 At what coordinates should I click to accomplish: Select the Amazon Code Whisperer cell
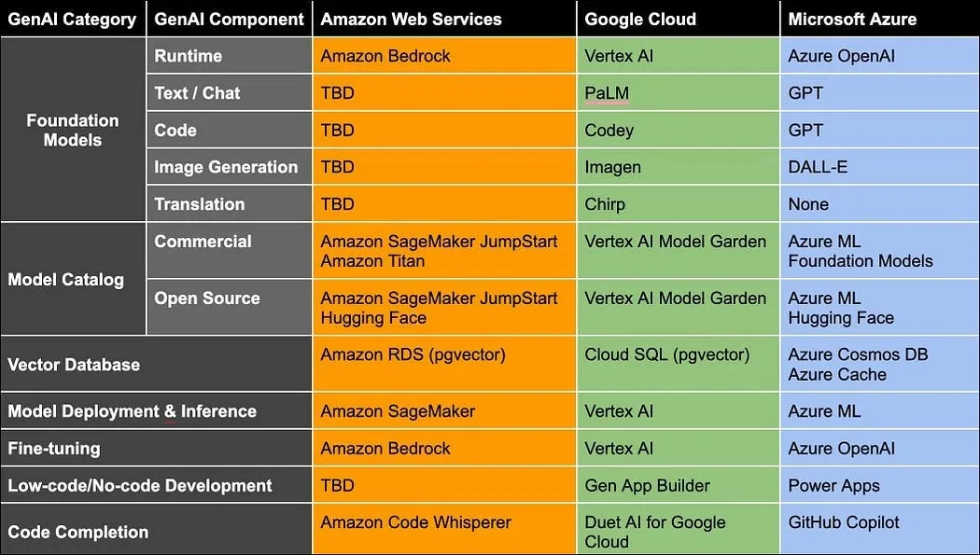(x=443, y=530)
